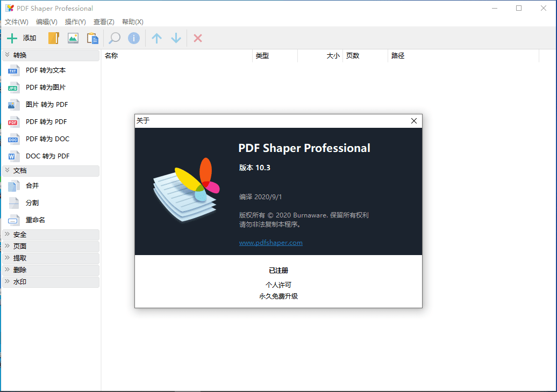557x392 pixels.
Task: Move item up with the up arrow
Action: point(156,38)
